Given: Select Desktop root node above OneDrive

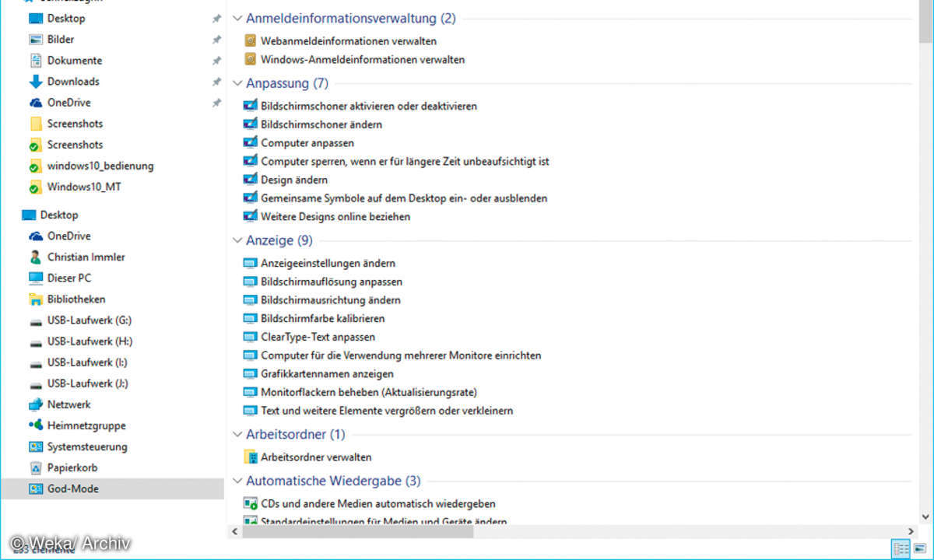Looking at the screenshot, I should click(x=59, y=215).
